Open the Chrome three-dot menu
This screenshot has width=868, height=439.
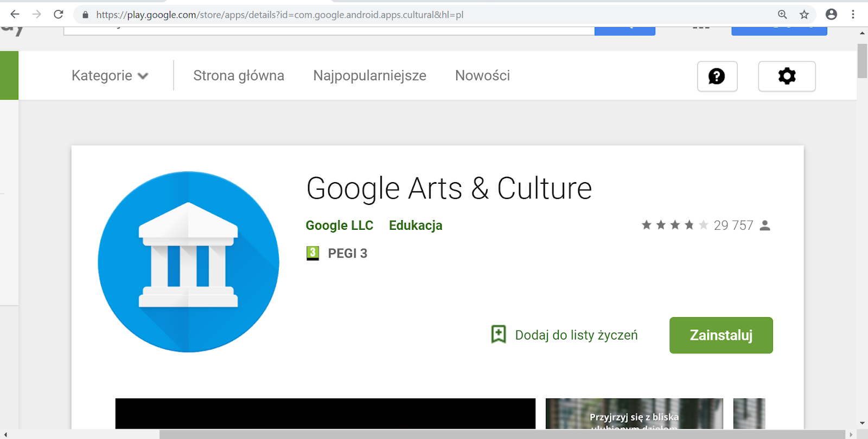click(853, 15)
